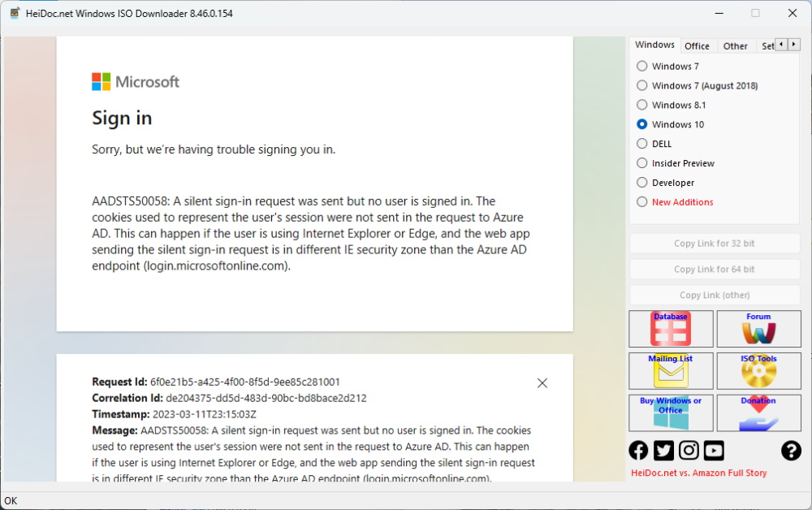Click the Request Id value text
The image size is (812, 510).
tap(245, 382)
